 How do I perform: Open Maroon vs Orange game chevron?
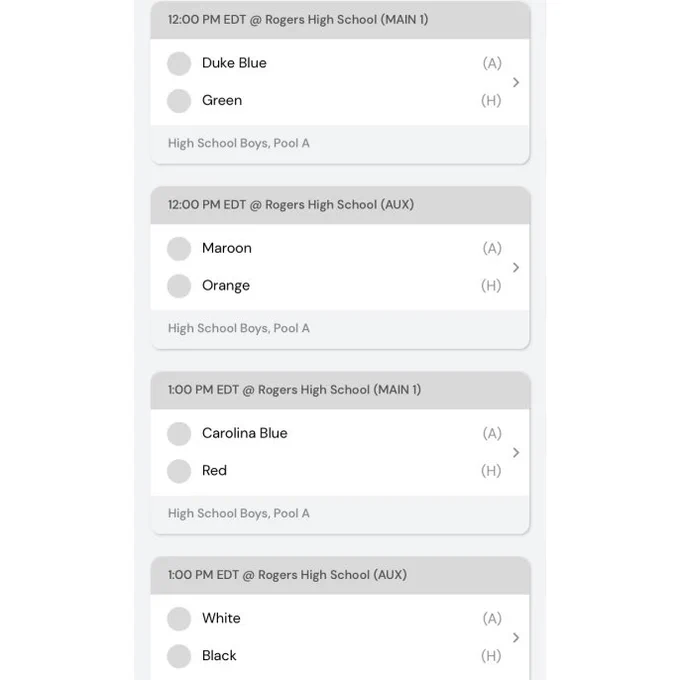(516, 268)
